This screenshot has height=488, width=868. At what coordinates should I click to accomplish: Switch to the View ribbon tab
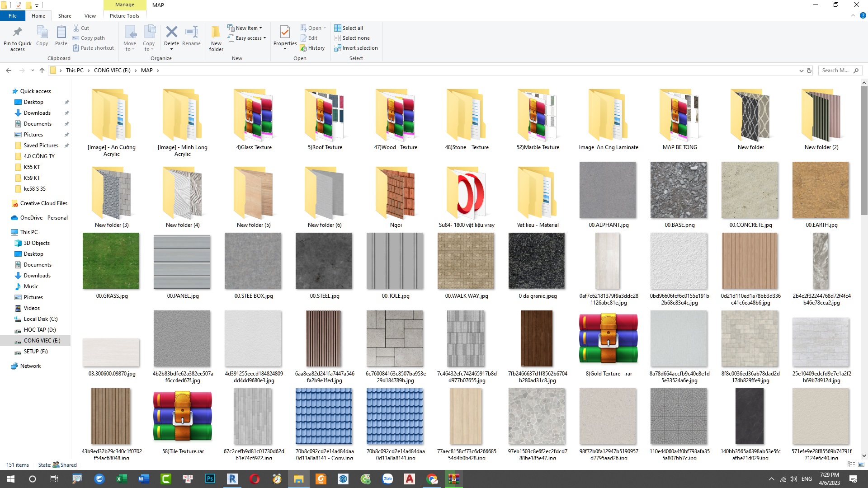pyautogui.click(x=90, y=16)
